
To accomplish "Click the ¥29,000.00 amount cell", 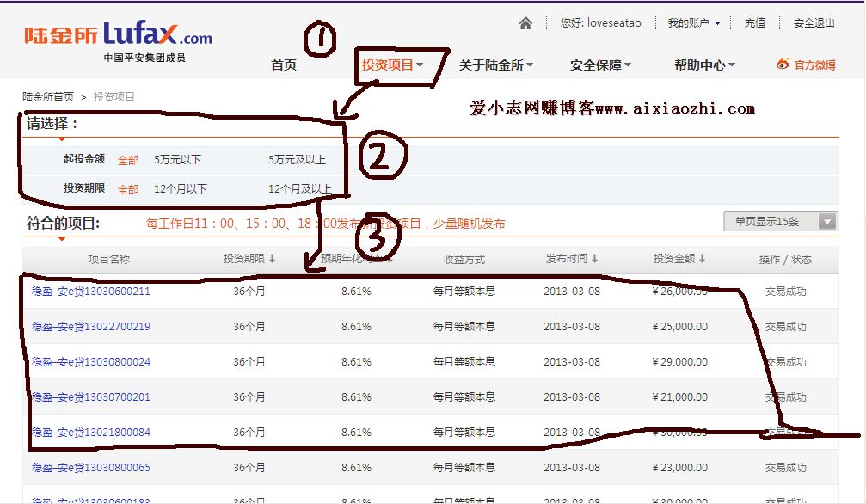I will (x=680, y=362).
